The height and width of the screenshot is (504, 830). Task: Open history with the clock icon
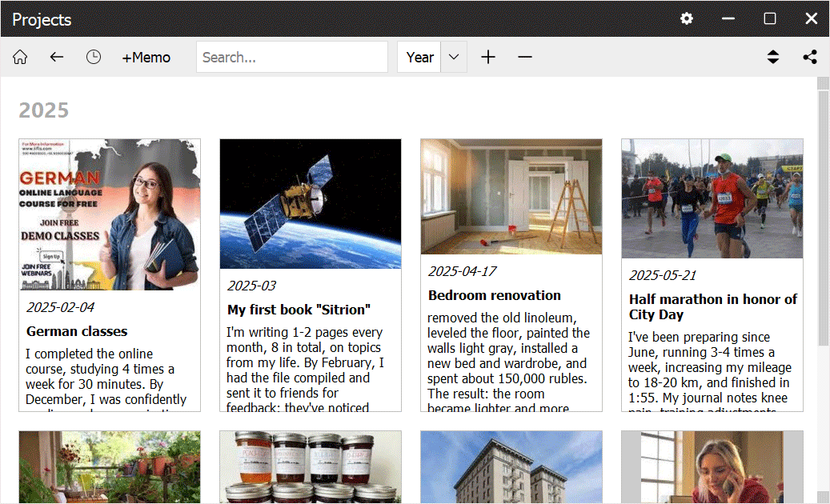(94, 58)
